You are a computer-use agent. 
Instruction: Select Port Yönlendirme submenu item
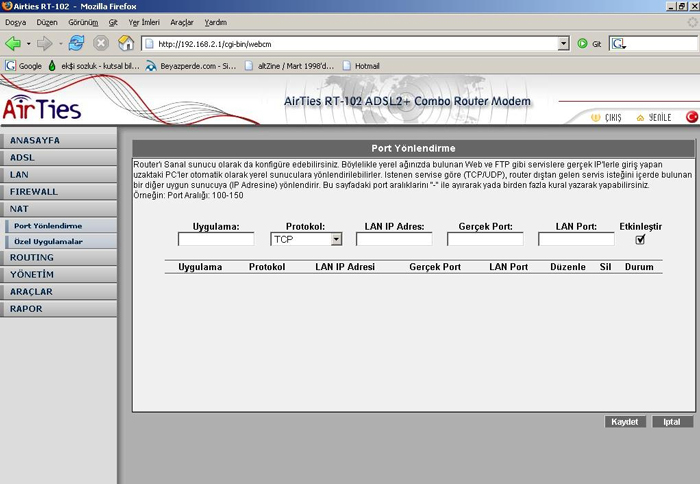[61, 226]
